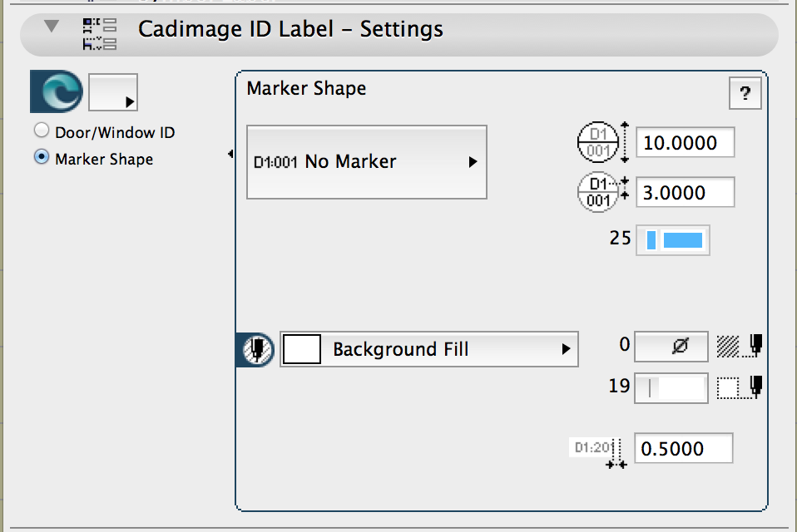Click the marker text spacing icon
This screenshot has width=797, height=532.
603,192
